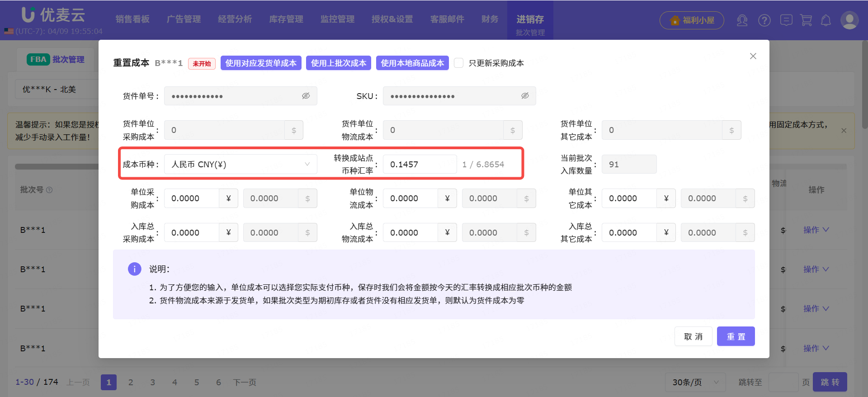Click the 转换成站点币种汇率 input field
The image size is (868, 397).
click(x=420, y=164)
